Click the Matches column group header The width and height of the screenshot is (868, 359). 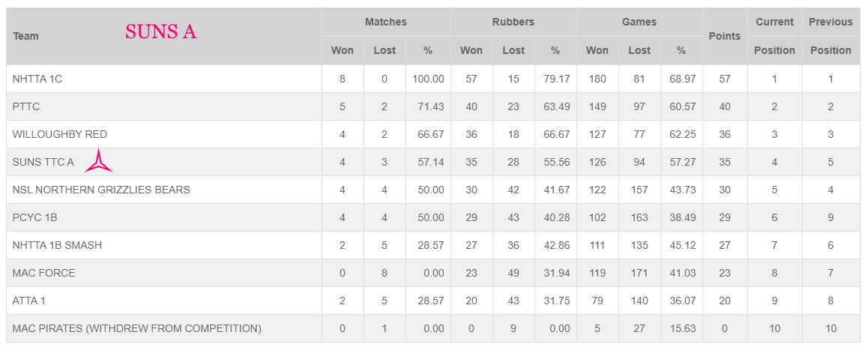coord(386,22)
